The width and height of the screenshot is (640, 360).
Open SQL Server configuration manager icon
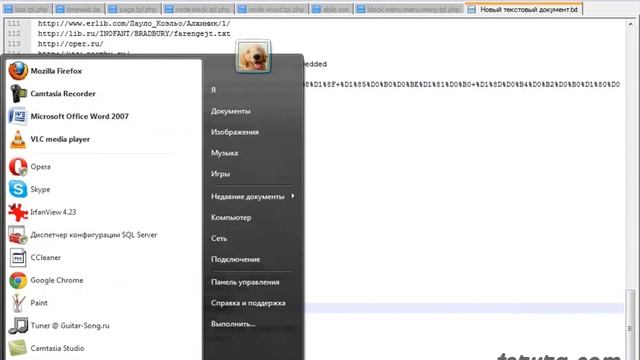[x=18, y=235]
